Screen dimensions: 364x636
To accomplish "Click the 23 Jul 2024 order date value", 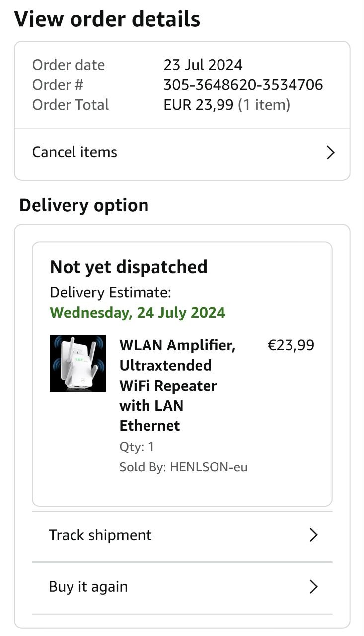I will point(203,65).
